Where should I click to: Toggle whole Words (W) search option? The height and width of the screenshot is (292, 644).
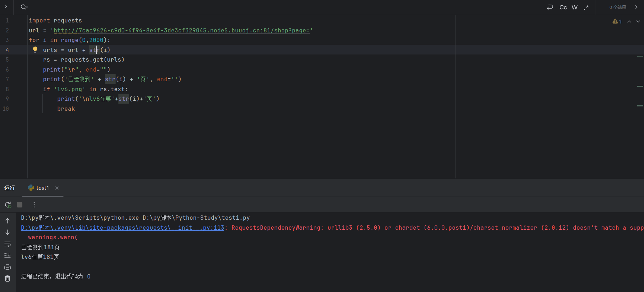coord(575,7)
